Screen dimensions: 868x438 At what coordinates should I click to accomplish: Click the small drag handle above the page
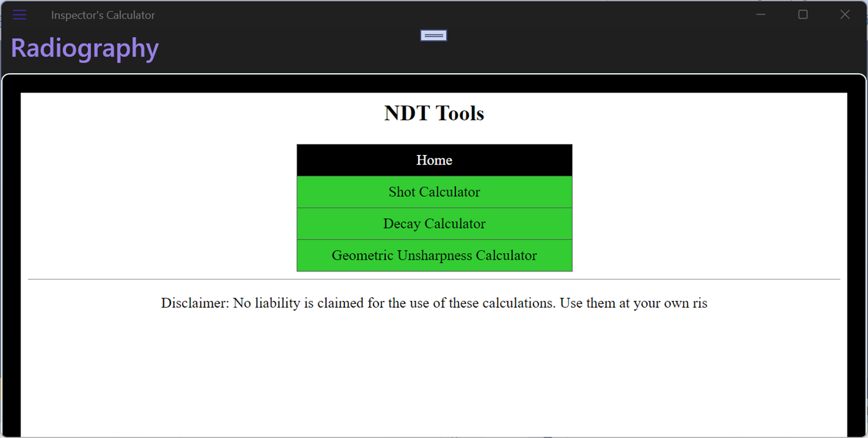coord(433,35)
